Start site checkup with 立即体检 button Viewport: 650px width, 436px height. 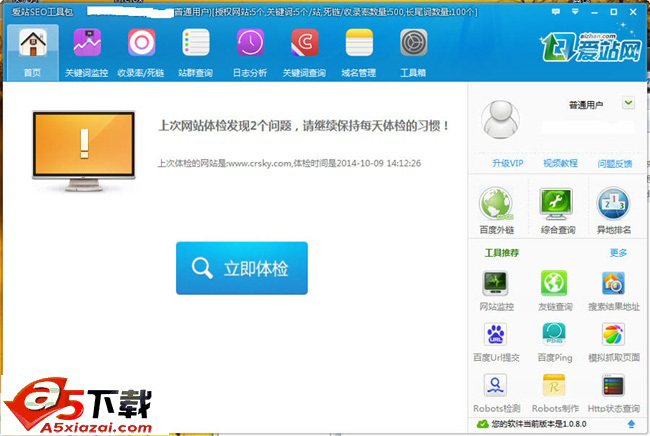tap(242, 268)
